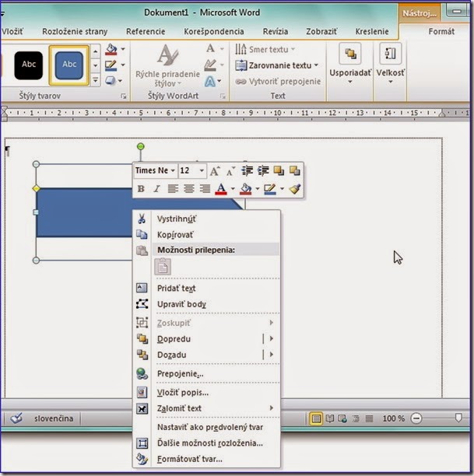
Task: Click the spelling check status icon
Action: coord(16,418)
